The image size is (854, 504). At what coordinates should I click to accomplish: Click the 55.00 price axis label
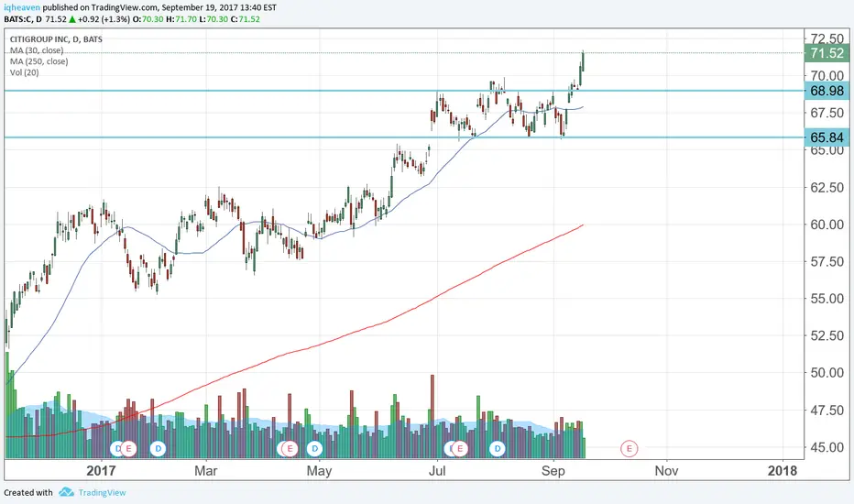tap(827, 299)
